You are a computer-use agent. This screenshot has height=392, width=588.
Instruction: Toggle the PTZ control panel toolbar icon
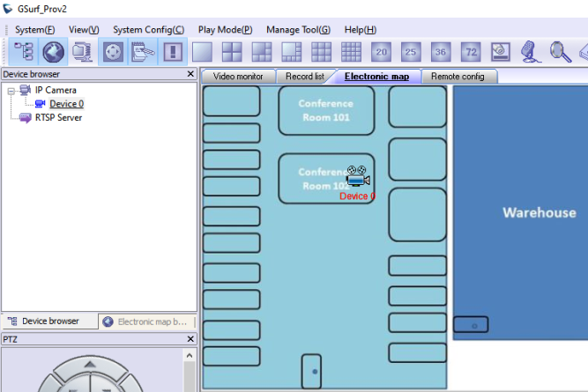pyautogui.click(x=113, y=52)
